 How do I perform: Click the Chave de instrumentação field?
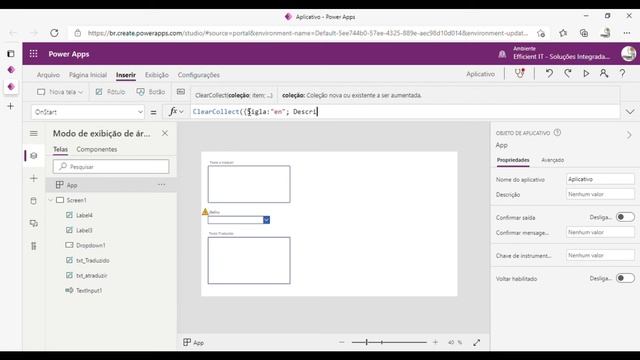coord(600,255)
